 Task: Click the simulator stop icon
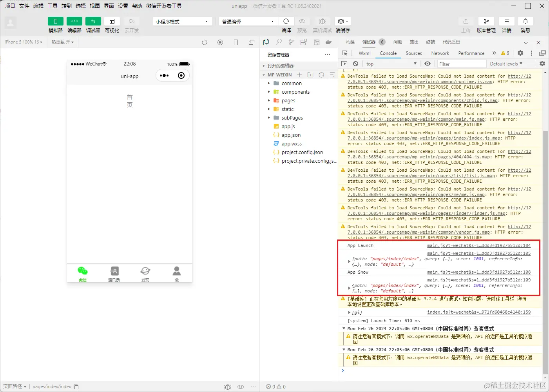(220, 42)
